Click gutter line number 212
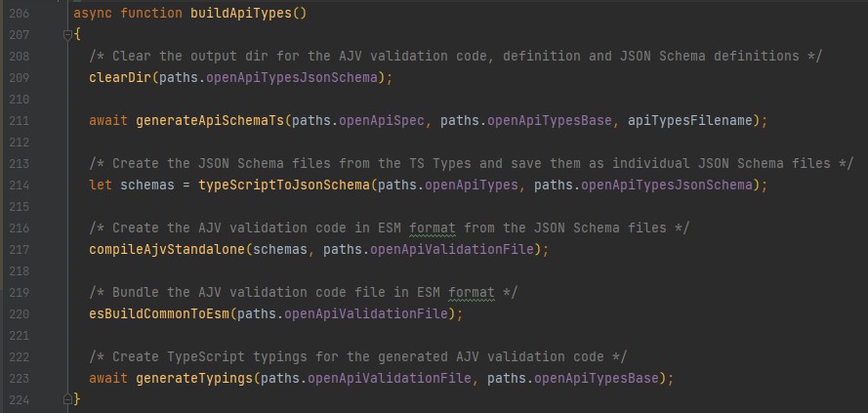 click(x=20, y=143)
